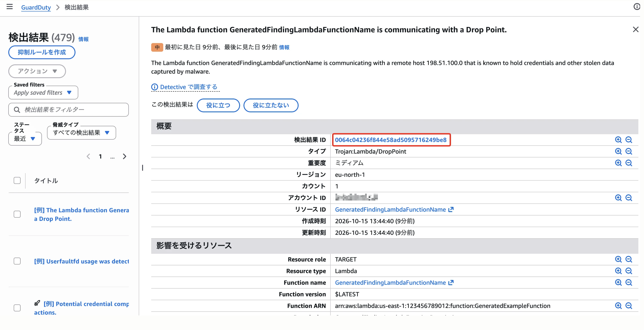Zoom-out filter icon for 検出結果 ID row
Screen dimensions: 644x330
click(629, 140)
